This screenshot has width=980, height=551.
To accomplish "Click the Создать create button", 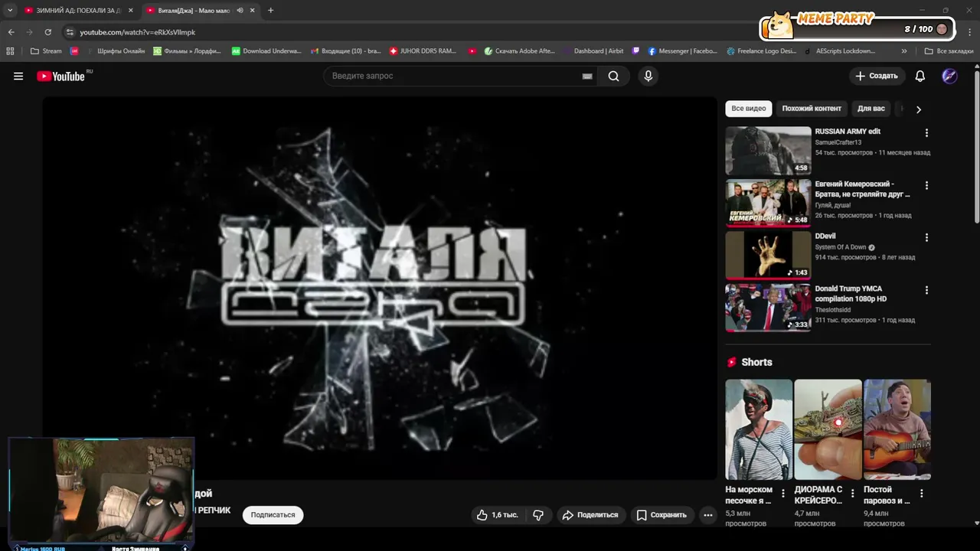I will 877,76.
